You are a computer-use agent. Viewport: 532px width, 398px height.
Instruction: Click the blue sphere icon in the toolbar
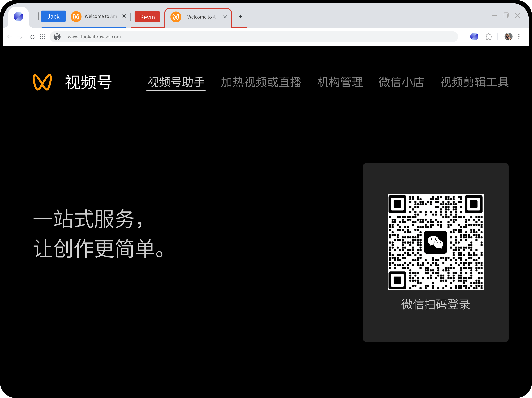click(x=474, y=37)
